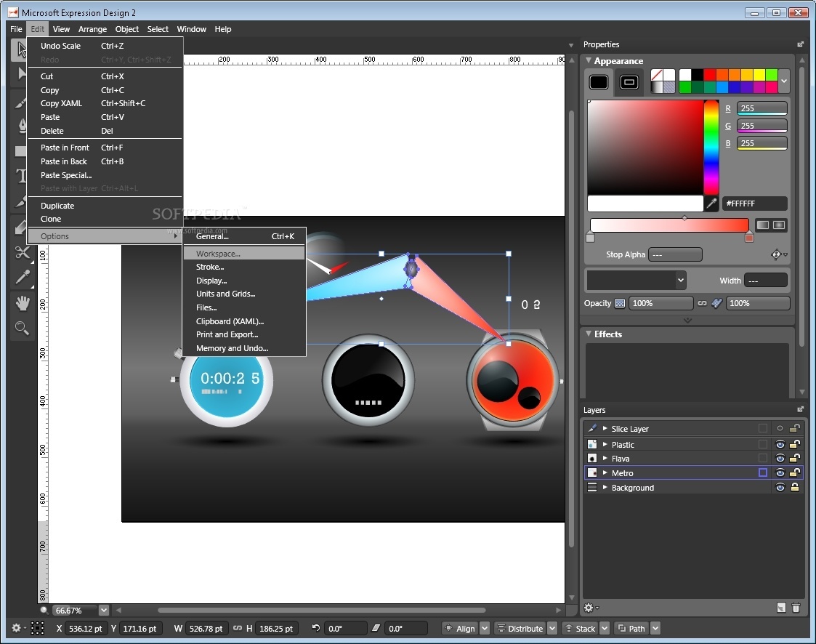
Task: Select the Zoom magnifier tool
Action: (22, 328)
